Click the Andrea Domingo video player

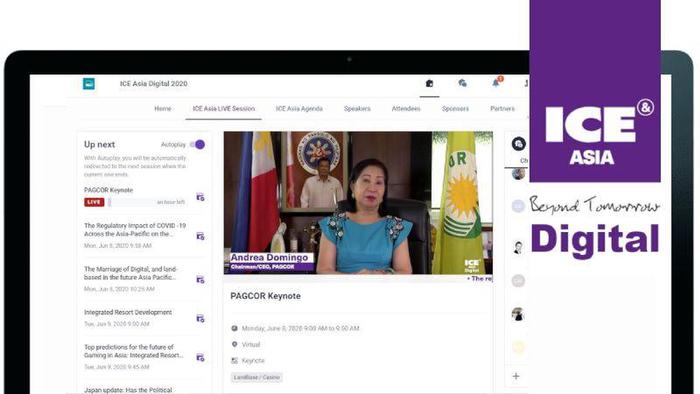358,203
